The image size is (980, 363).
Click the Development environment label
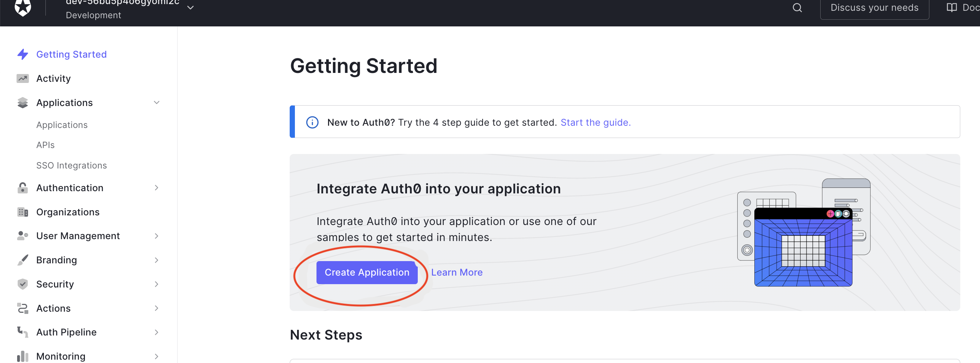tap(93, 15)
